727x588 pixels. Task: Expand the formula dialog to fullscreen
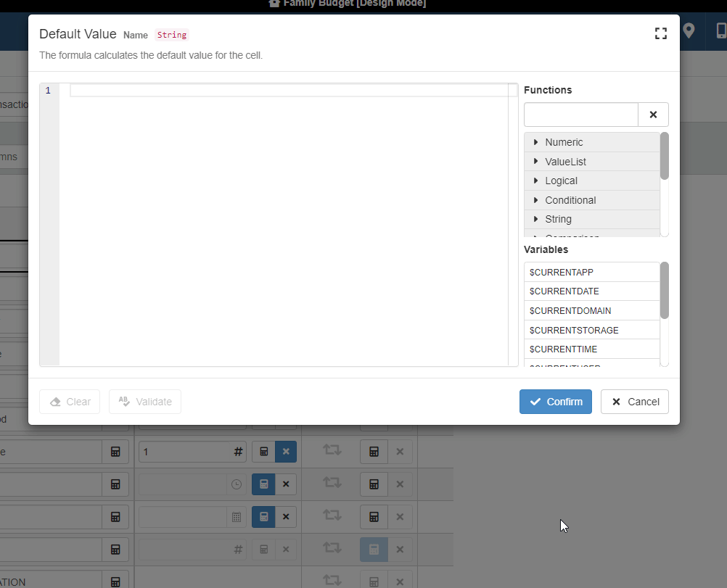point(660,33)
